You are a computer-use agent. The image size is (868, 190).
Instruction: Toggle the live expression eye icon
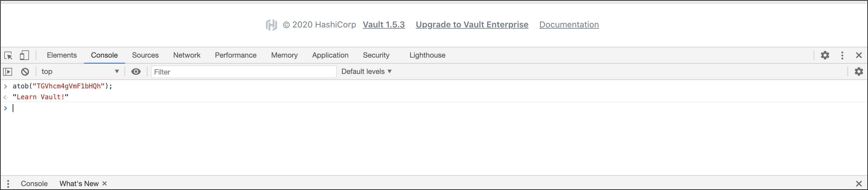point(136,72)
